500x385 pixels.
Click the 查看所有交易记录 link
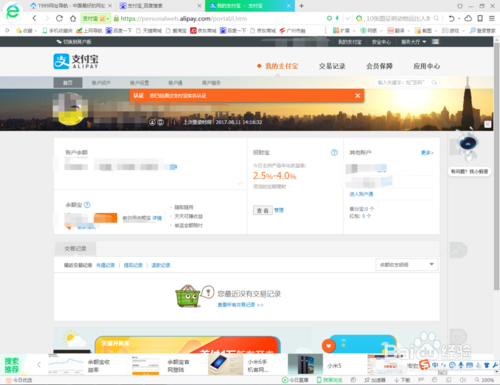(240, 305)
